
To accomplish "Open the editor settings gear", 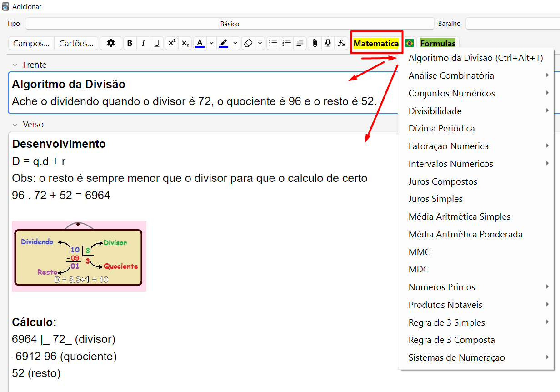I will pyautogui.click(x=111, y=43).
